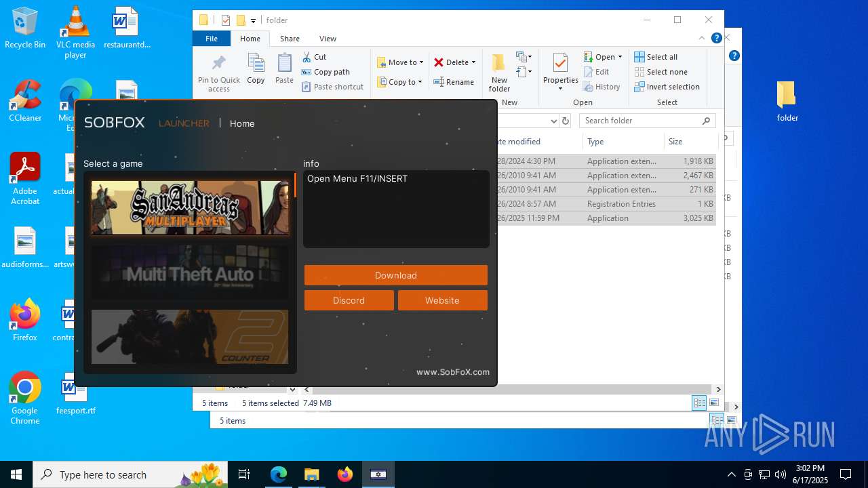Click the Edit icon in the ribbon
Screen dimensions: 868x488
pyautogui.click(x=589, y=72)
